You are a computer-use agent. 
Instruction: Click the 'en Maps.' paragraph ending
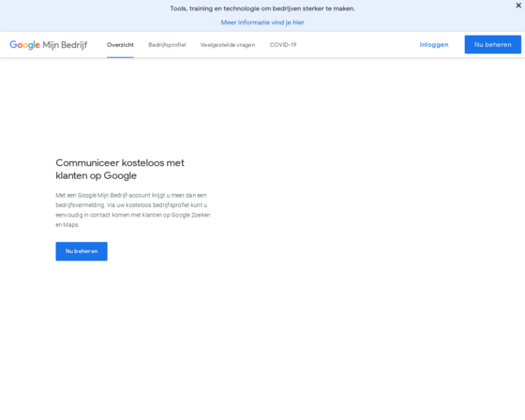(x=67, y=225)
